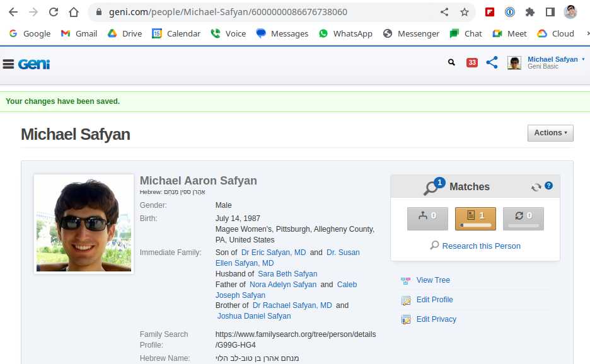
Task: Open Chrome extensions puzzle icon
Action: (x=529, y=12)
